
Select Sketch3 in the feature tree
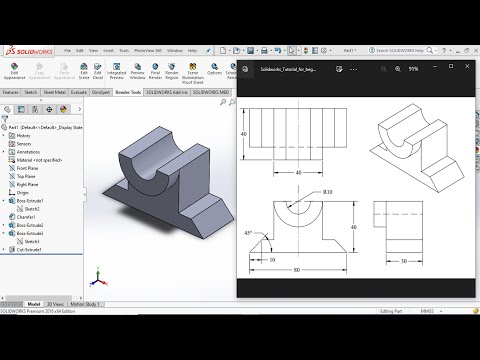[x=32, y=241]
